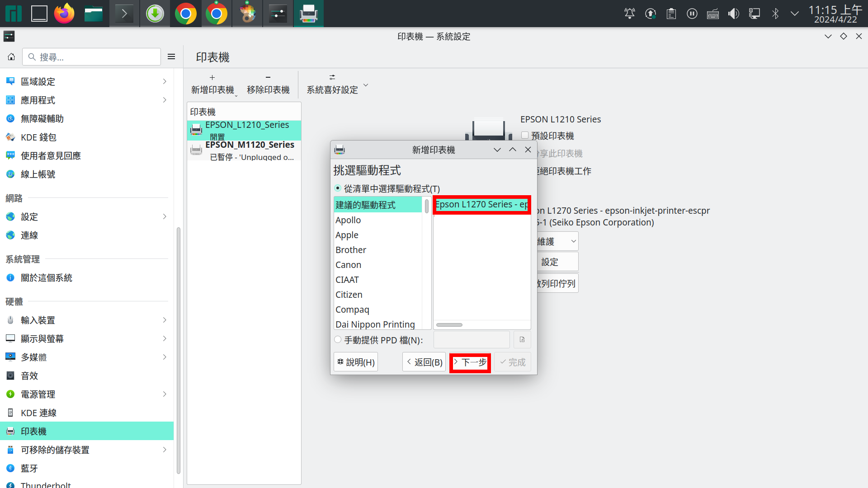Select the 'choose driver from list' radio button

coord(338,188)
